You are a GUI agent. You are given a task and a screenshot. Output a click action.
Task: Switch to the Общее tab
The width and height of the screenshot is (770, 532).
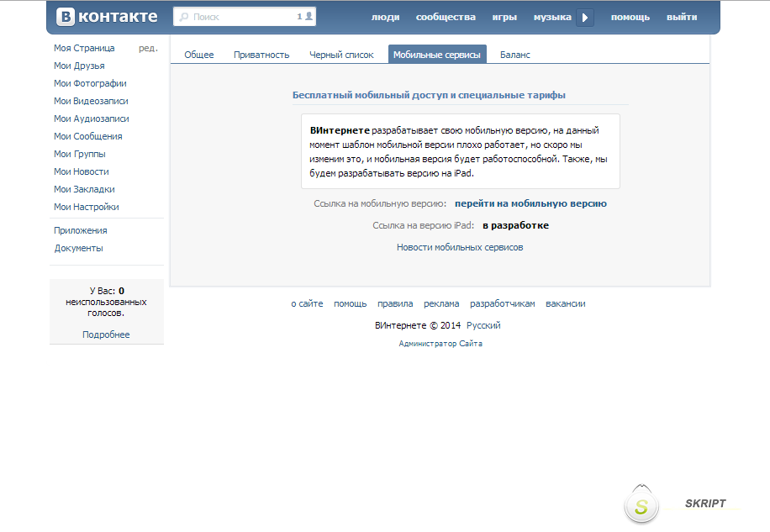[199, 55]
